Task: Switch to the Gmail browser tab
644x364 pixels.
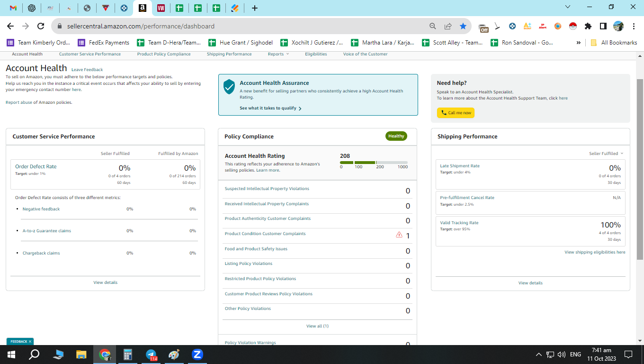Action: [13, 8]
